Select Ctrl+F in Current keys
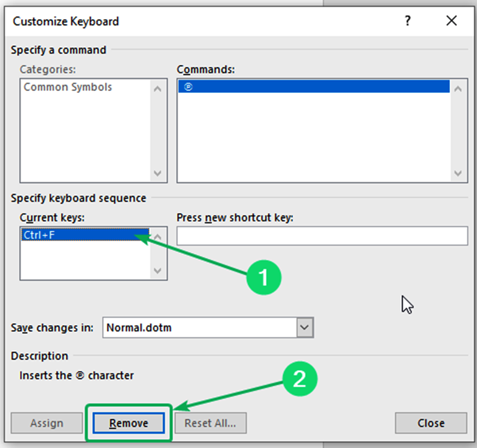477x448 pixels. click(x=57, y=234)
